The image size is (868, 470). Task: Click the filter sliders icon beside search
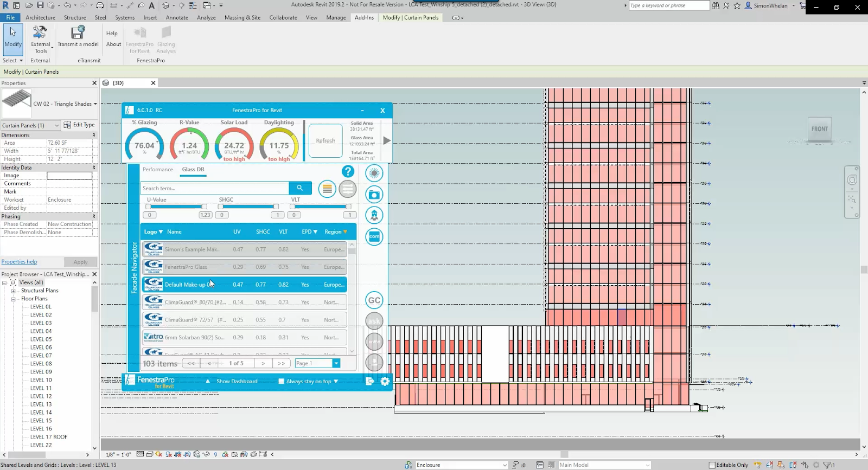point(348,189)
